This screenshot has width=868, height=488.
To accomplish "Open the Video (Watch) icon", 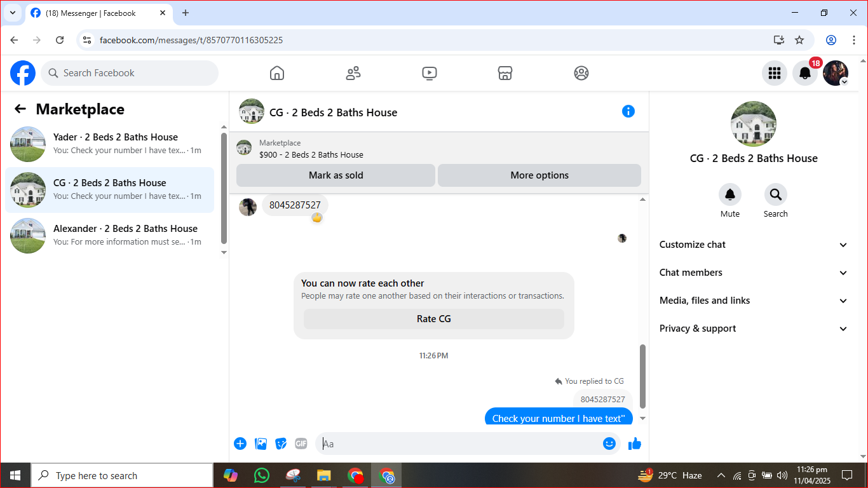I will [x=430, y=73].
